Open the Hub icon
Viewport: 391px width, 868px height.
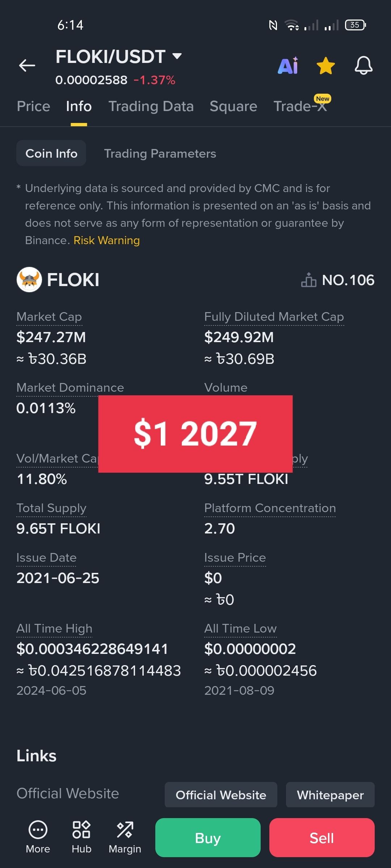click(81, 830)
